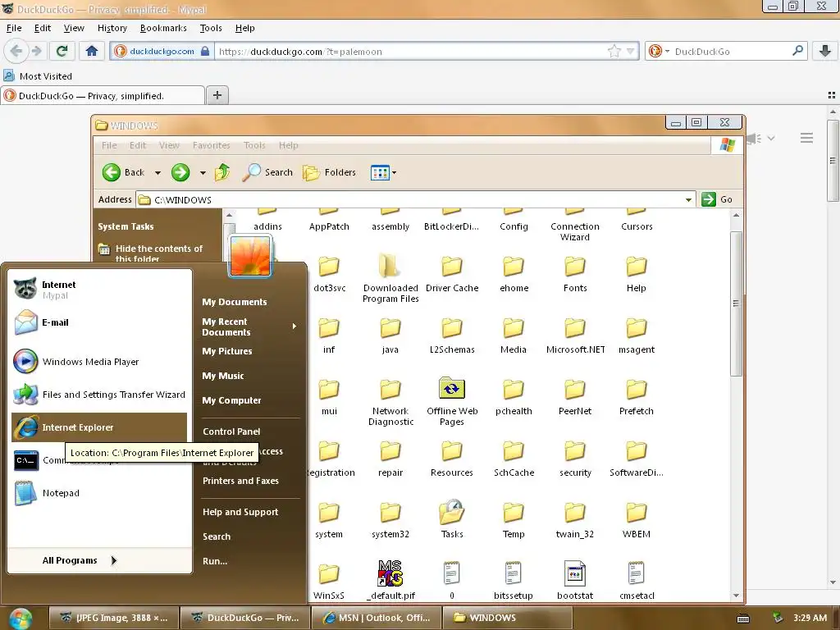Open My Pictures

[227, 351]
